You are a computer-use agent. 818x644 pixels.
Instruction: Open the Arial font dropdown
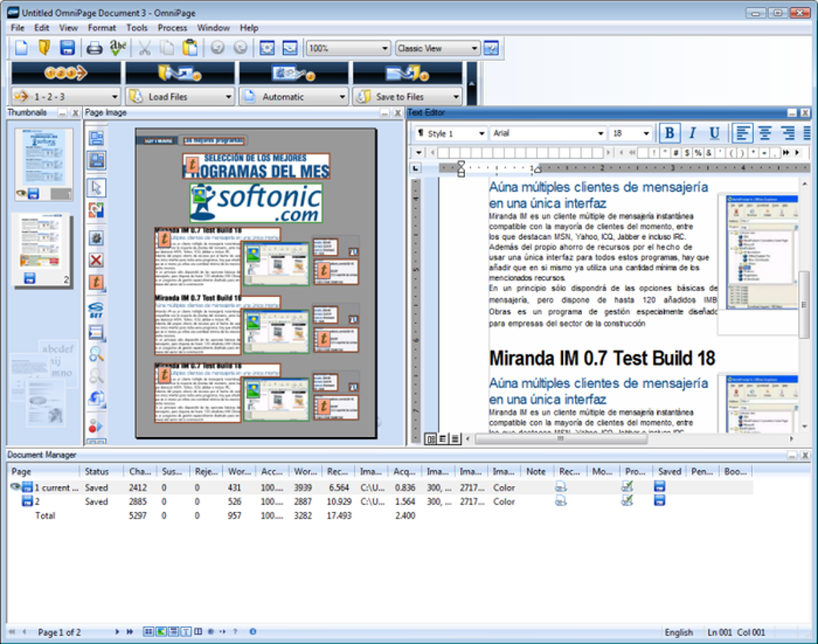point(601,134)
